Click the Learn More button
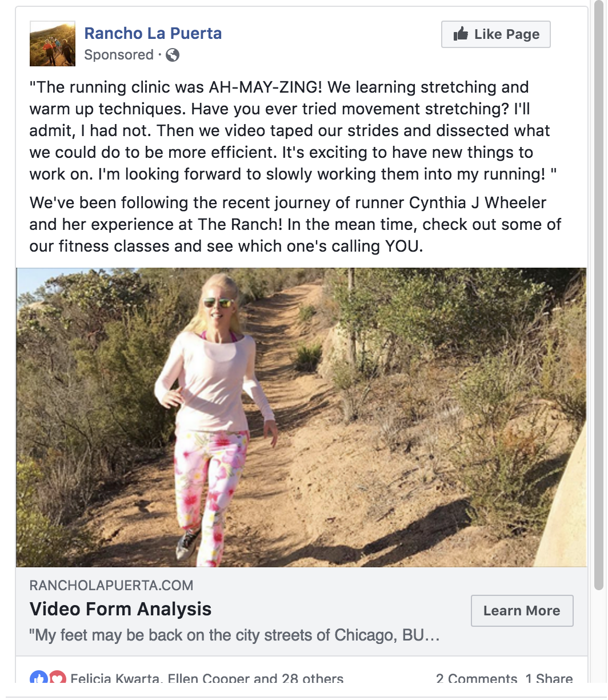Image resolution: width=608 pixels, height=700 pixels. 522,611
